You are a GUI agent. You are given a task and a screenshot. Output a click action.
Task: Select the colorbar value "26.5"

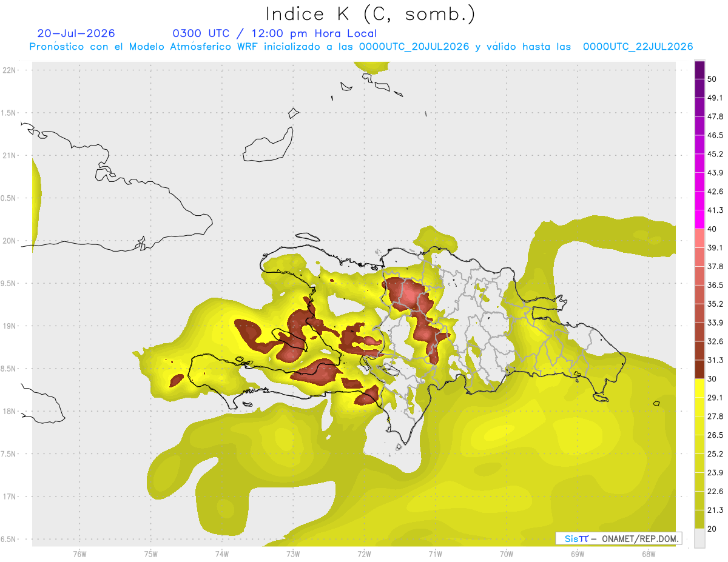(x=715, y=435)
